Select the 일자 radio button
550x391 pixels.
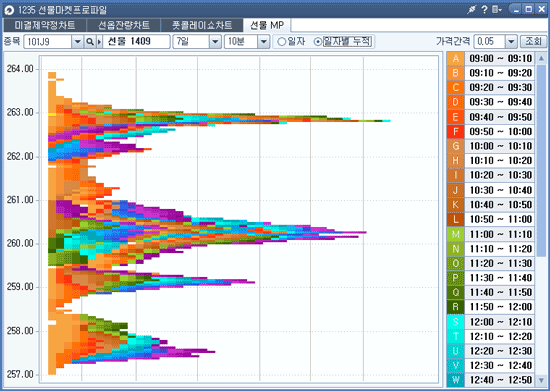coord(282,42)
